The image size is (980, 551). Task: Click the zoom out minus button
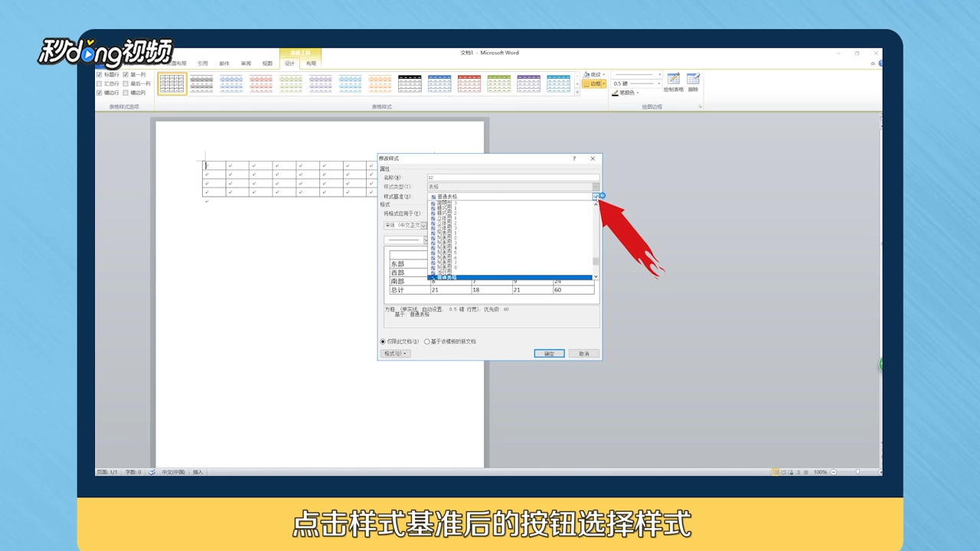tap(834, 472)
